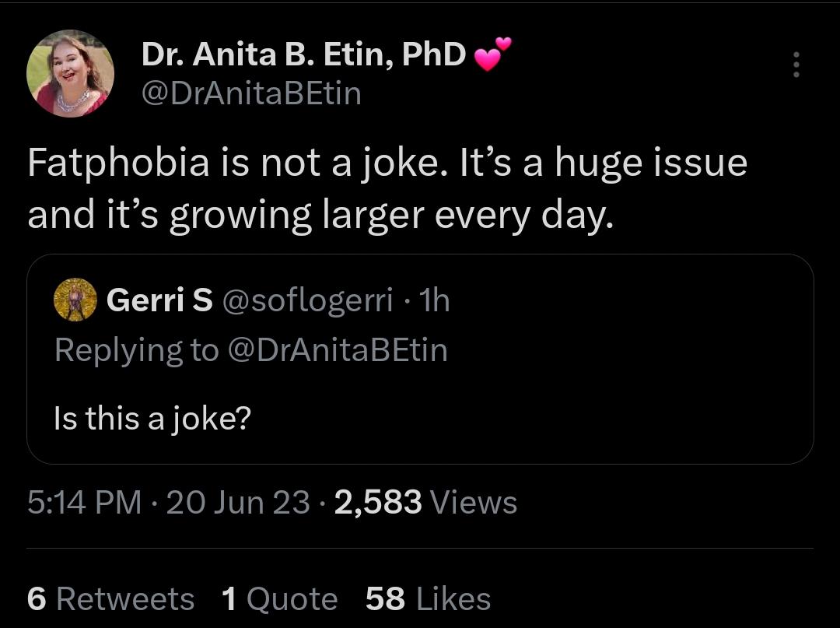Click the @DrAnitaBEtin handle under the name

point(251,93)
